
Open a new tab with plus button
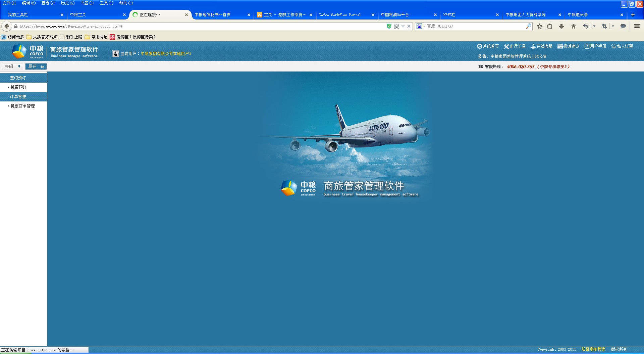[x=633, y=15]
